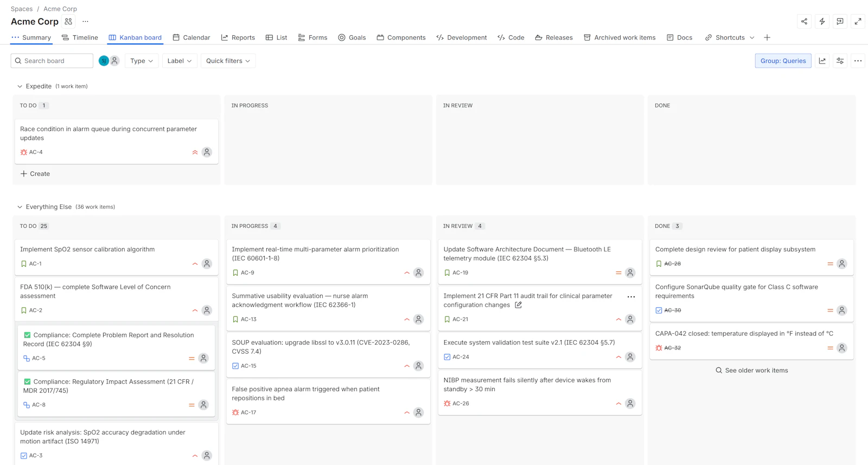868x465 pixels.
Task: Open board more options ellipsis
Action: [x=858, y=61]
